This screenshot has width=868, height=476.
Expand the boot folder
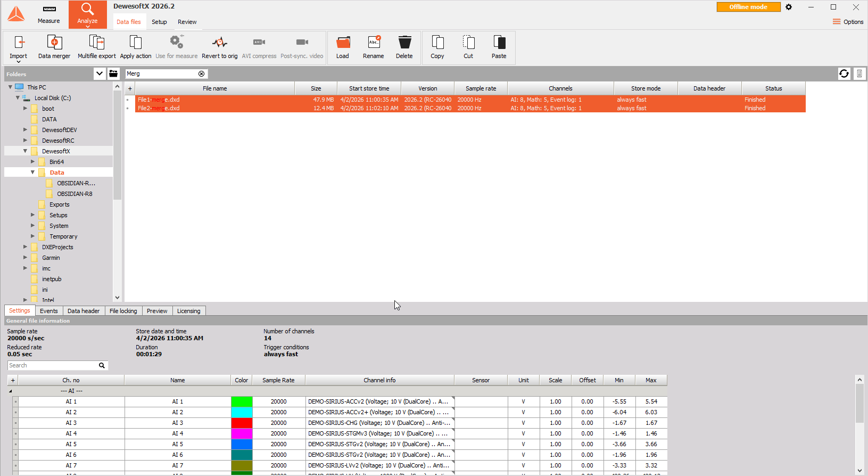[x=25, y=109]
